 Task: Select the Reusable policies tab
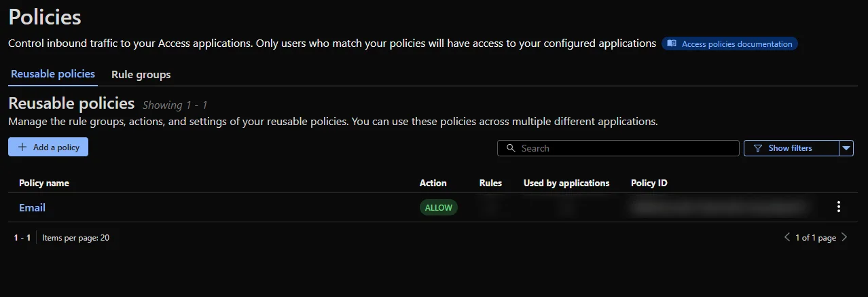[x=53, y=74]
